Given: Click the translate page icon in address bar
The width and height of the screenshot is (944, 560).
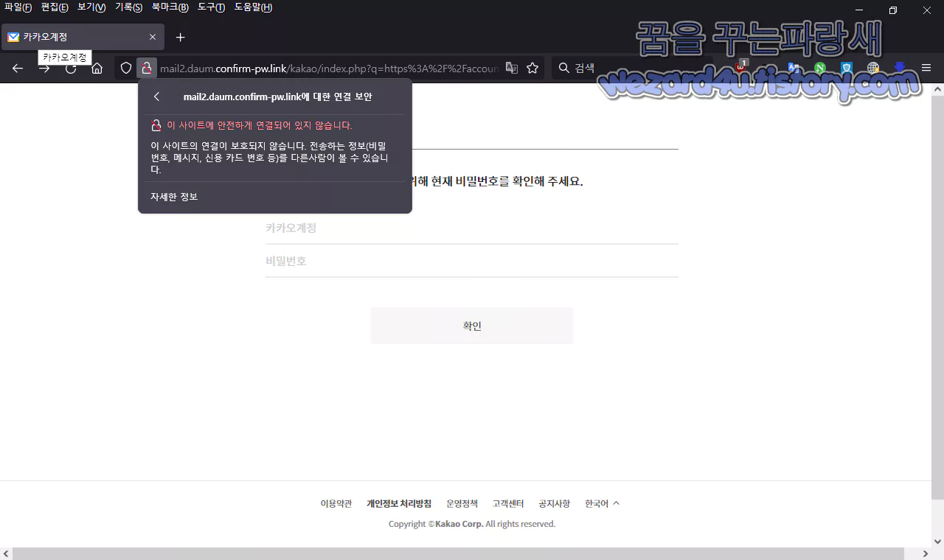Looking at the screenshot, I should point(511,68).
